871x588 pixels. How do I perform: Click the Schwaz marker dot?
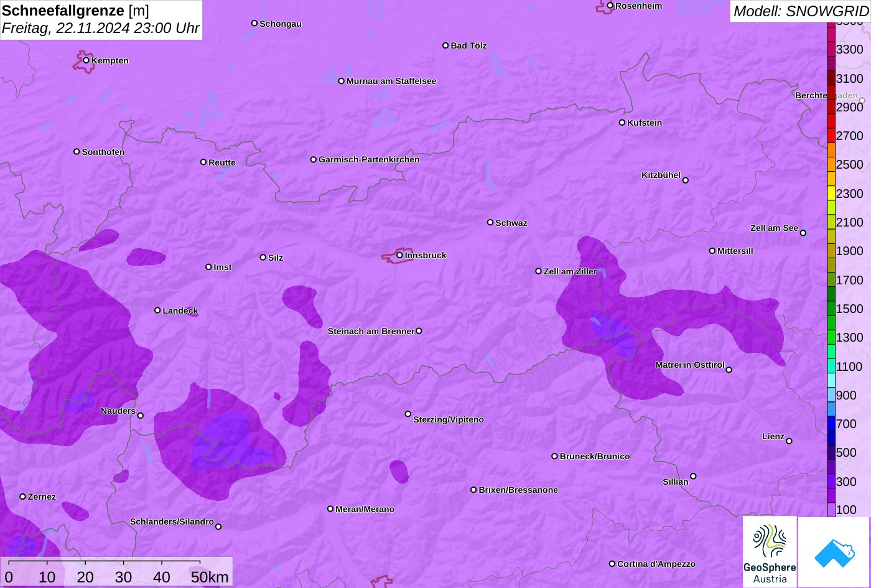coord(490,222)
